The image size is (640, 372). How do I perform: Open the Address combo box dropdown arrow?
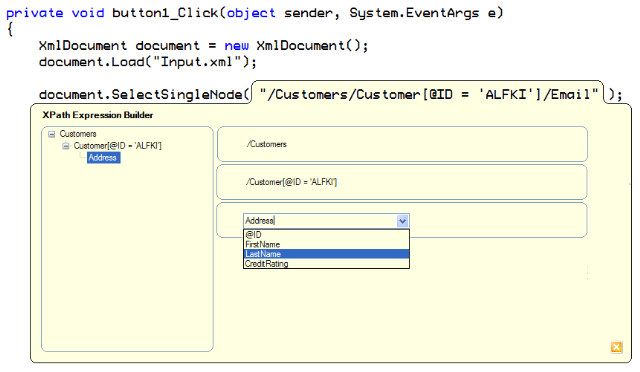(402, 221)
